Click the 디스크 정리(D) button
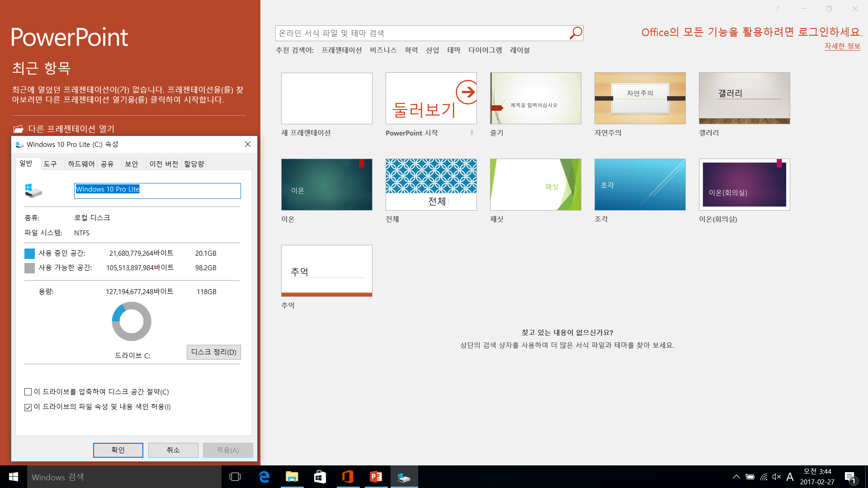Image resolution: width=868 pixels, height=488 pixels. 214,352
